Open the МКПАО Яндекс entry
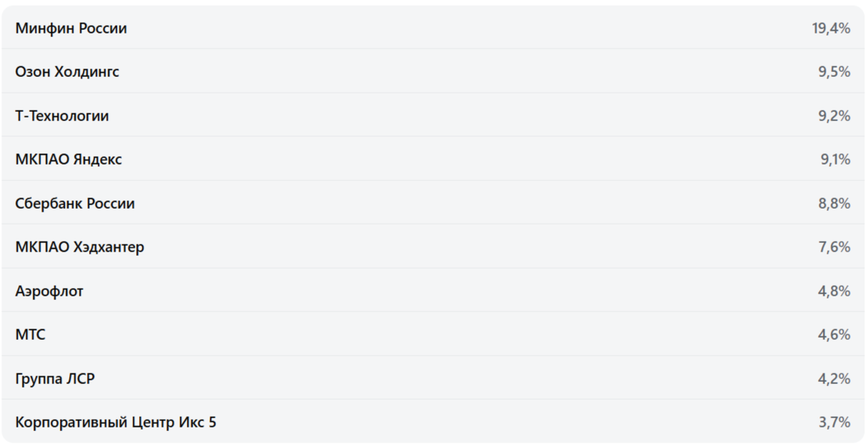The width and height of the screenshot is (868, 446). coord(68,160)
